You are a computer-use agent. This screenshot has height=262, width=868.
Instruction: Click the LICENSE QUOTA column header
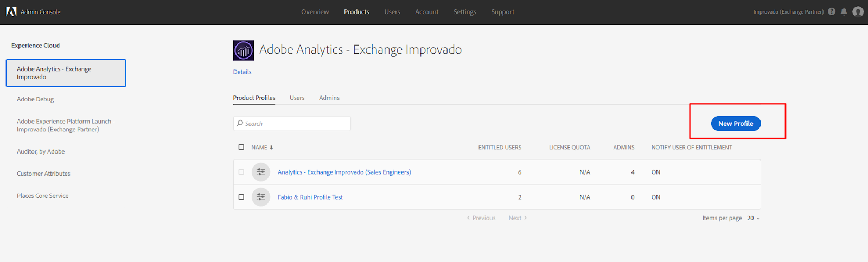(x=570, y=148)
